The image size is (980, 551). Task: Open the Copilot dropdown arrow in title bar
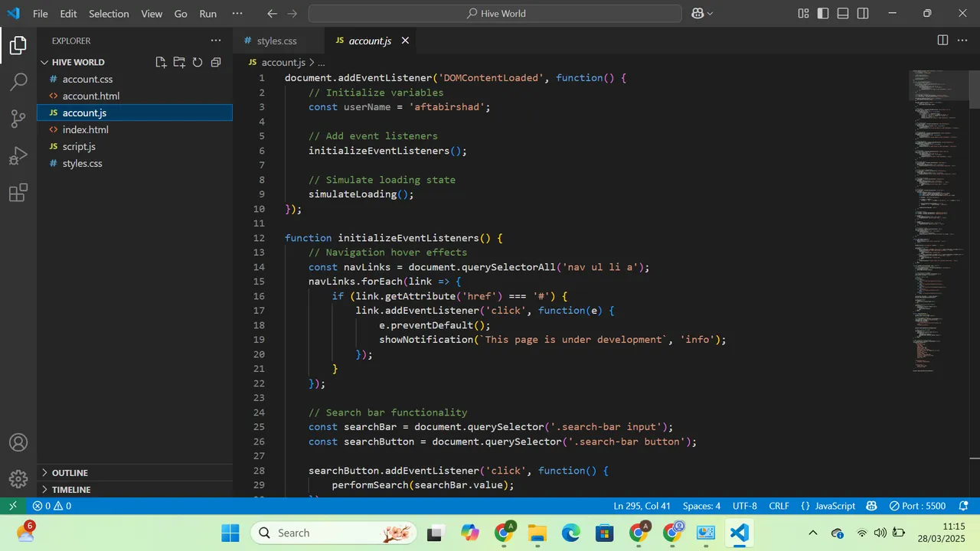point(710,14)
